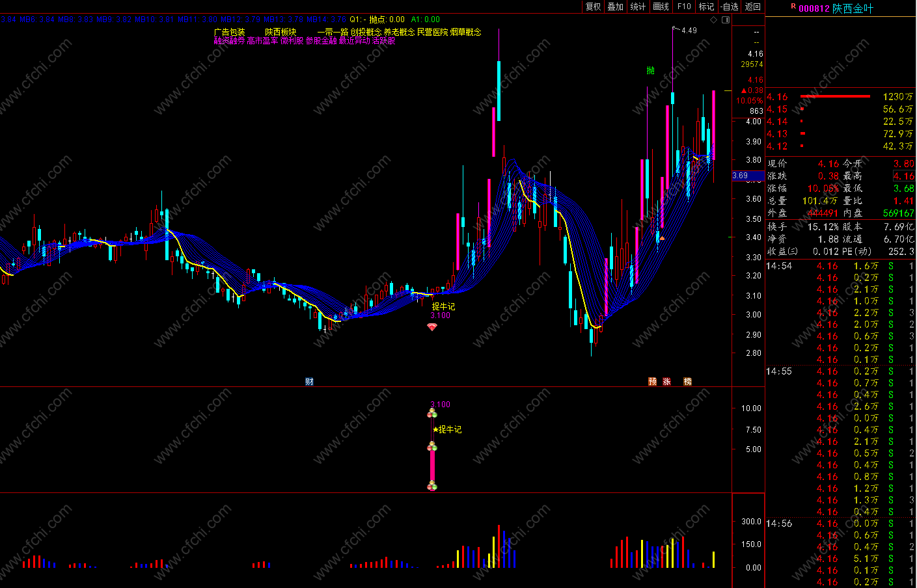Open the 广告包装 industry link
The image size is (917, 588).
point(230,32)
